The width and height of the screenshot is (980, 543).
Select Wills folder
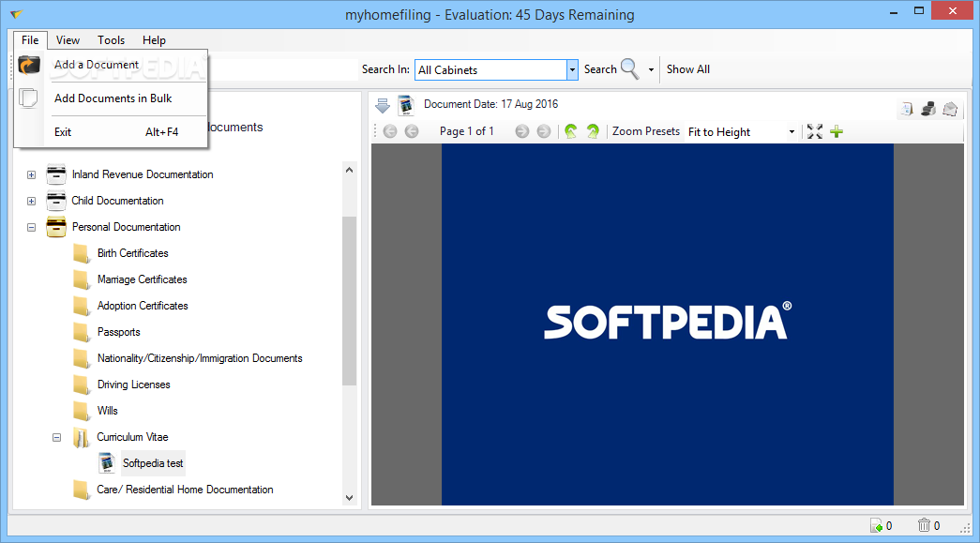[x=108, y=411]
